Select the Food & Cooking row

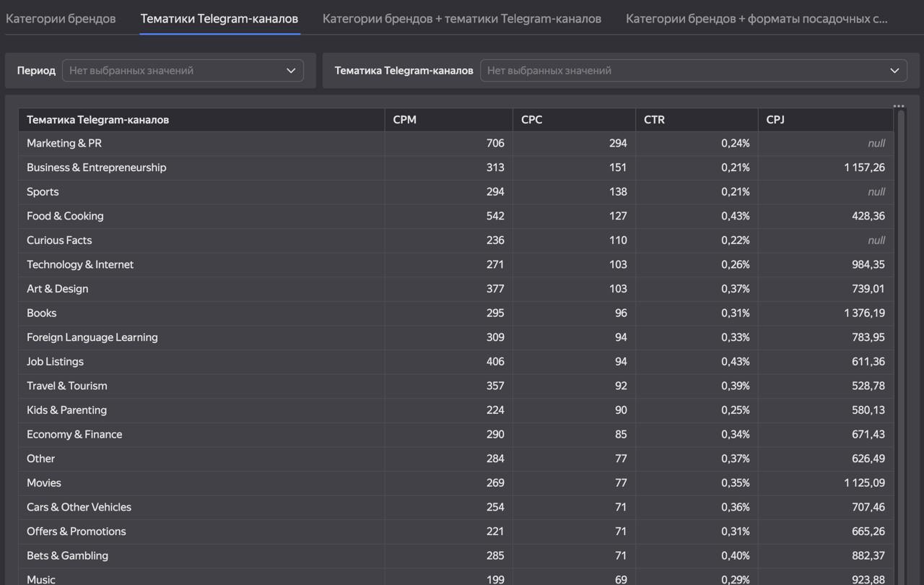(65, 216)
